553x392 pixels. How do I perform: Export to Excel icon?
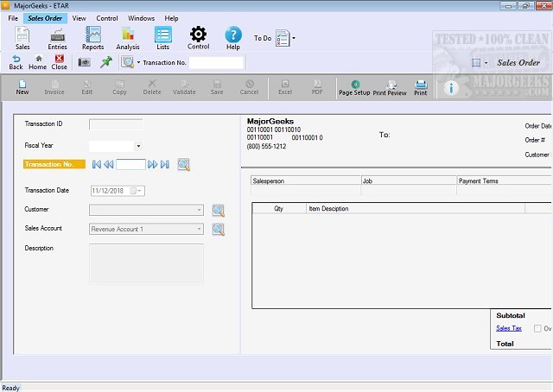(285, 87)
